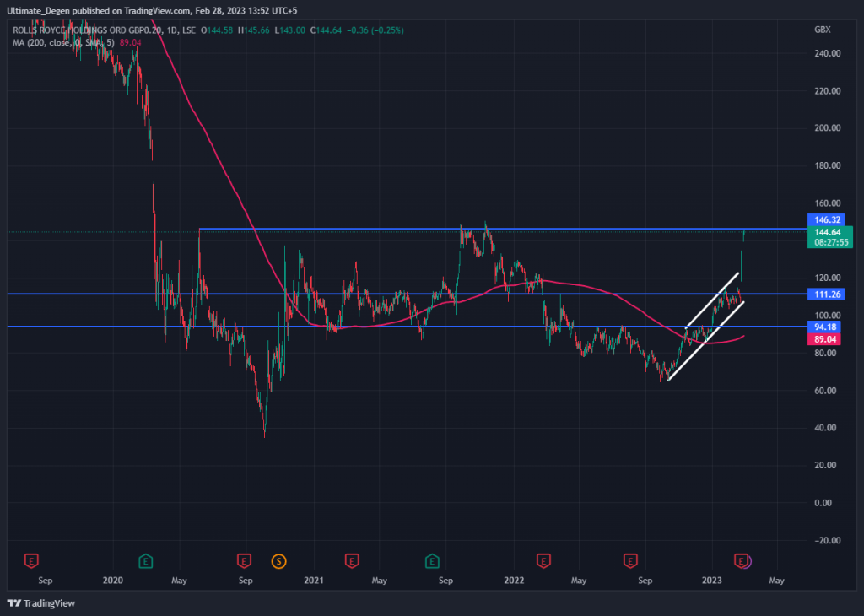Click the 180.00 price axis label

(828, 165)
